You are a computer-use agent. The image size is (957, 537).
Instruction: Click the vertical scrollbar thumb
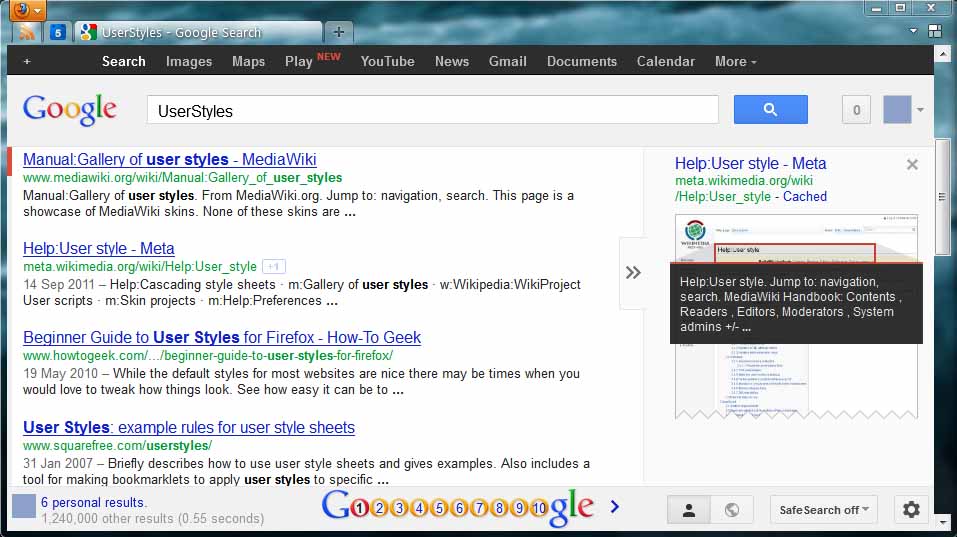pyautogui.click(x=942, y=196)
